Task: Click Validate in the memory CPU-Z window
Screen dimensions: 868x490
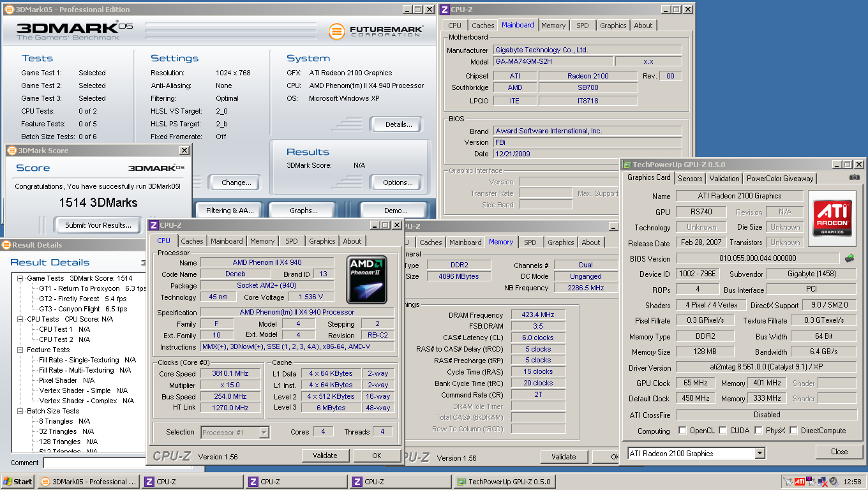Action: click(564, 457)
